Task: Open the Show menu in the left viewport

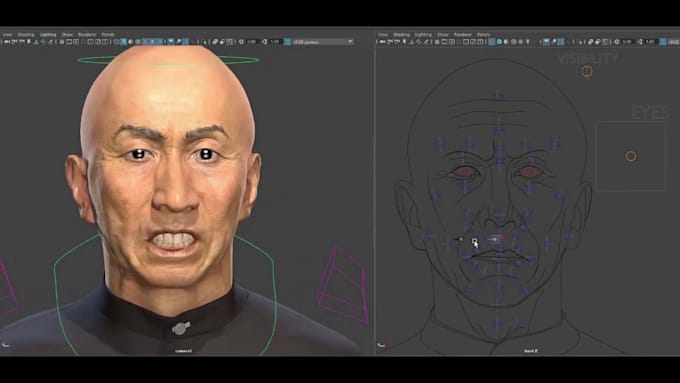Action: (67, 34)
